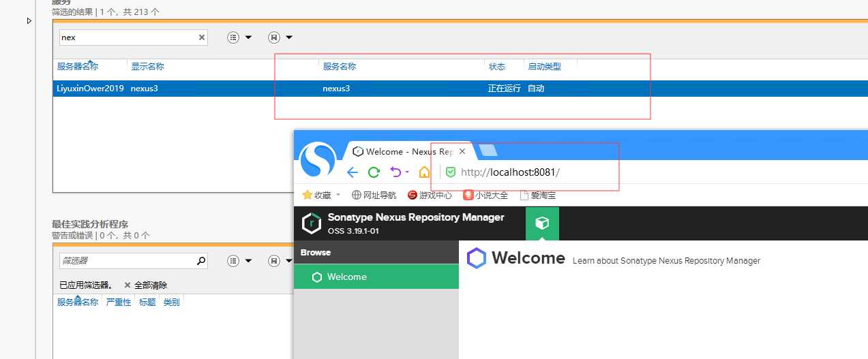The image size is (868, 359).
Task: Click the Welcome page hexagon icon
Action: click(x=477, y=258)
